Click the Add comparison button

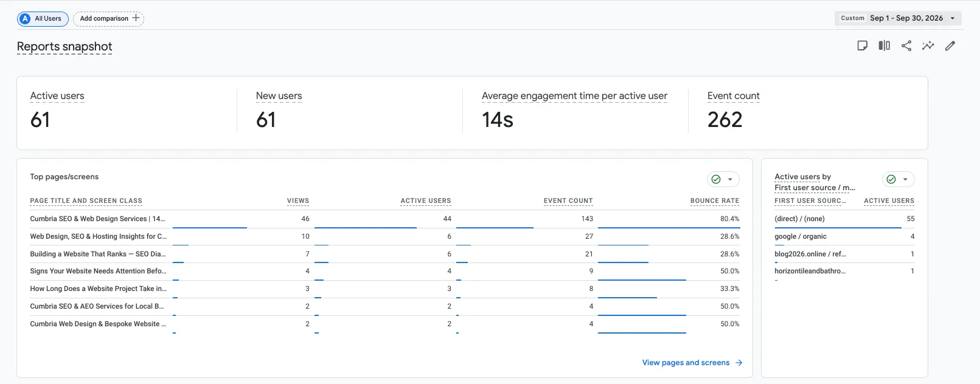[109, 19]
